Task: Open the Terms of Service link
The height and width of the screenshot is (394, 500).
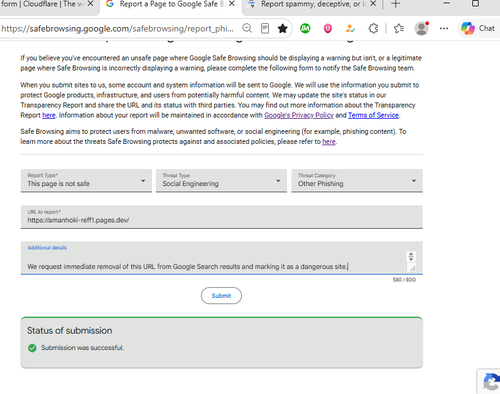Action: pos(373,115)
